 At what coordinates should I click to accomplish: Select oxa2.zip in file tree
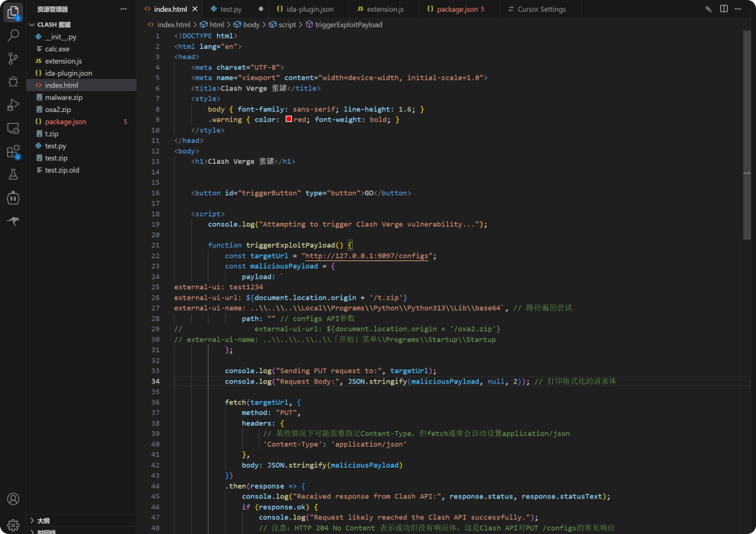(x=81, y=109)
